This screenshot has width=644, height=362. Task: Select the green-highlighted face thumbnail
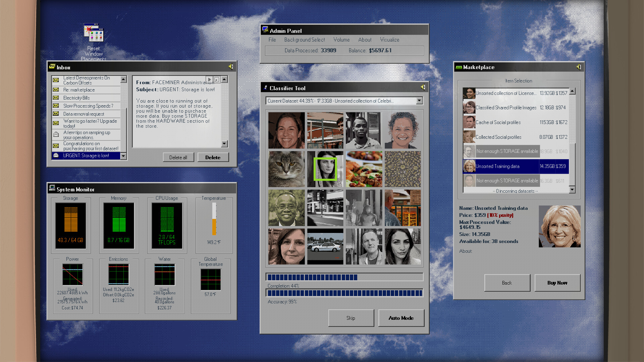click(x=325, y=168)
